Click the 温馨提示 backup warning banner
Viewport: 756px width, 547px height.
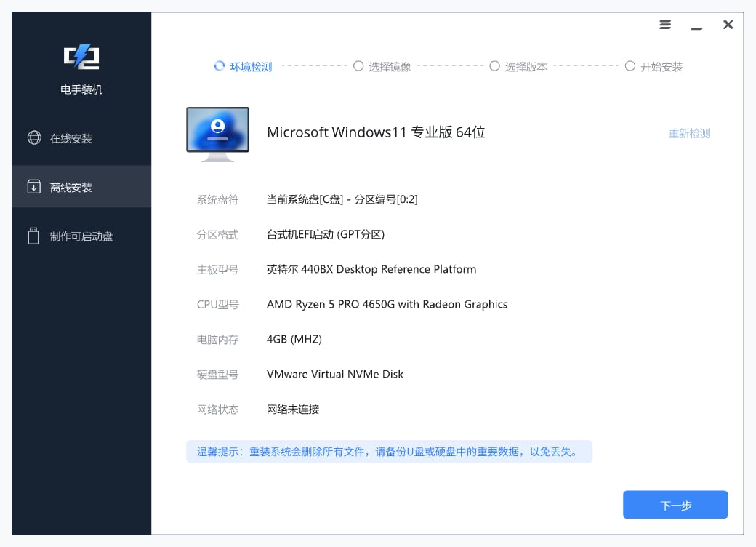(x=389, y=452)
